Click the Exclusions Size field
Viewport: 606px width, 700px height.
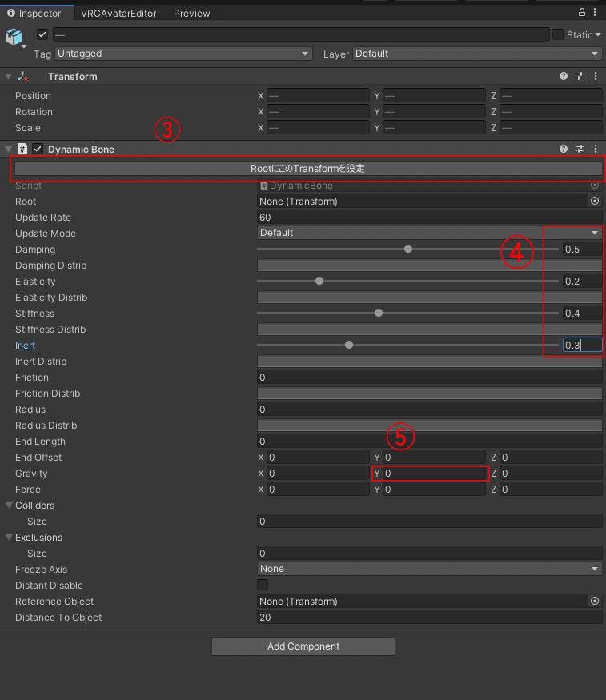(430, 554)
